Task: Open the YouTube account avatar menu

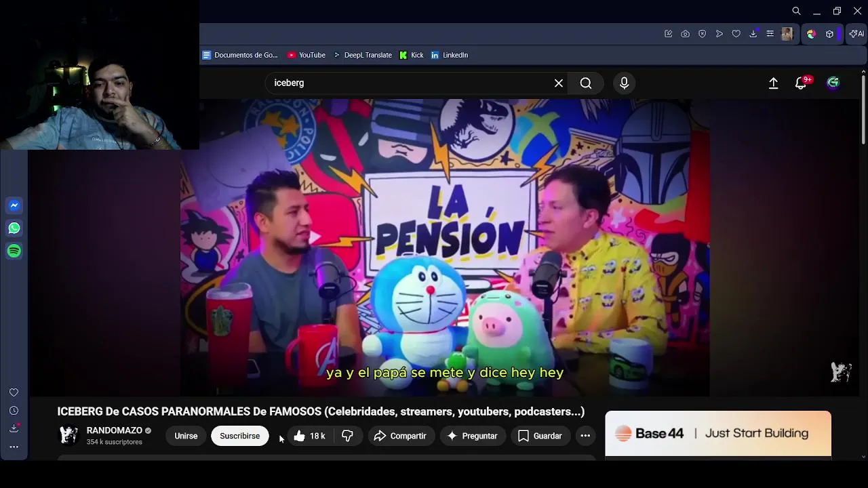Action: (833, 83)
